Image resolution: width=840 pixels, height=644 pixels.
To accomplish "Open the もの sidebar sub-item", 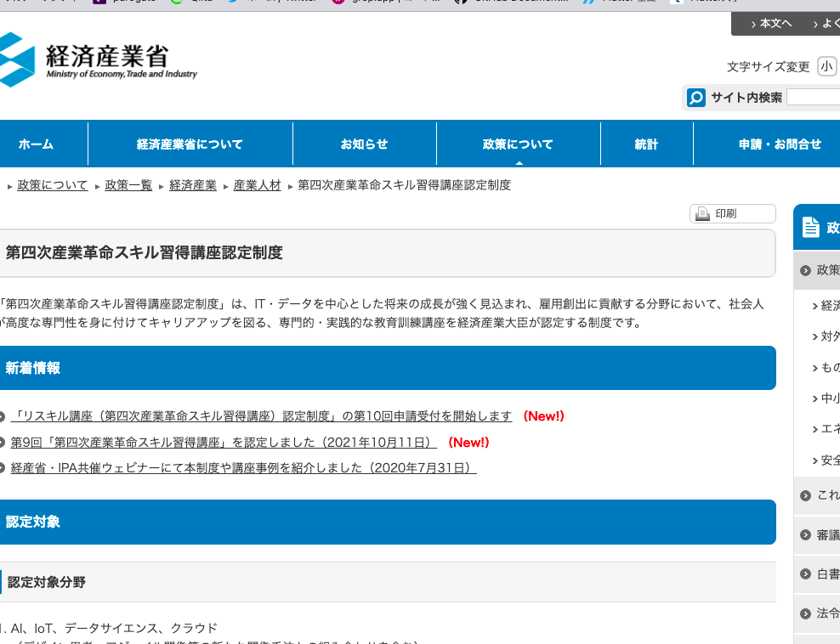I will point(826,367).
